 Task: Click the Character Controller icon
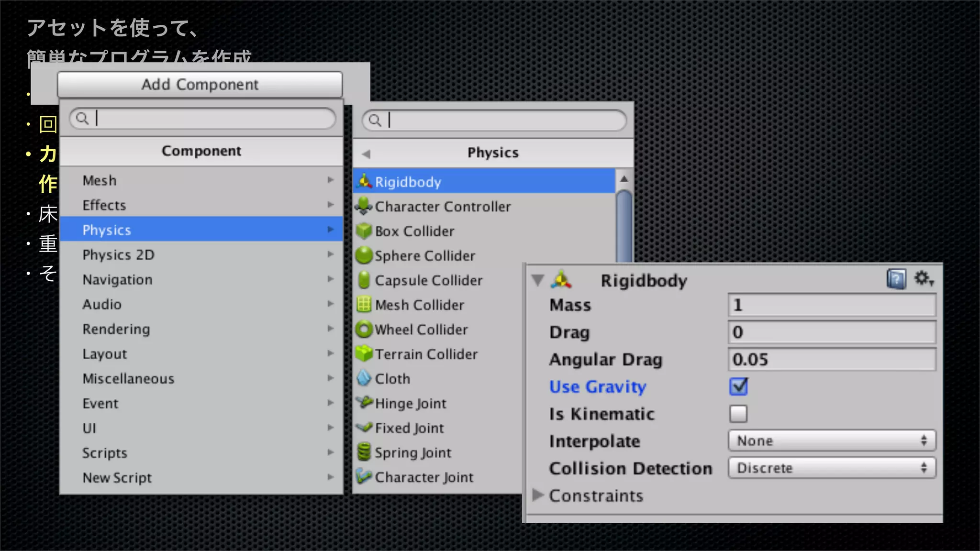pyautogui.click(x=364, y=206)
